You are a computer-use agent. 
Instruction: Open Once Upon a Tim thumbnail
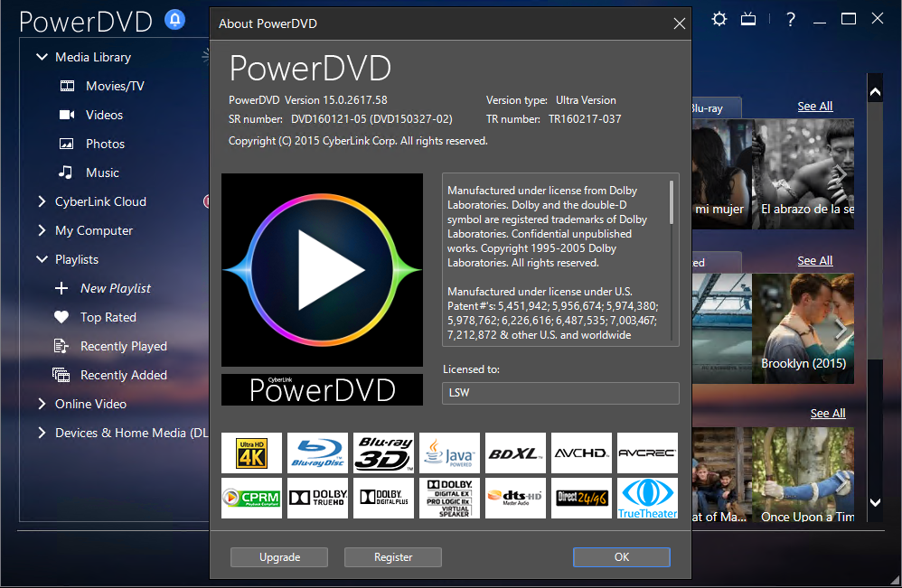click(x=803, y=475)
